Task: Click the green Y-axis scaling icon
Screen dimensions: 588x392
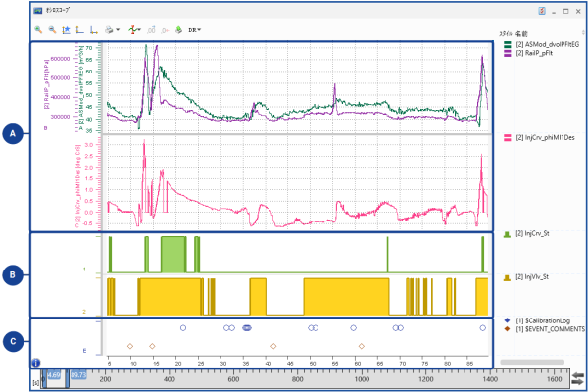Action: 78,30
